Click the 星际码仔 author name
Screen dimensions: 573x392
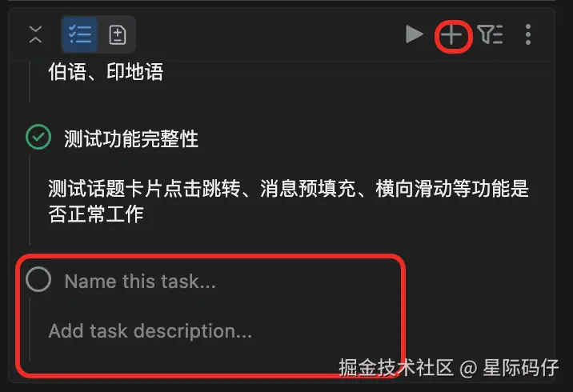(521, 367)
